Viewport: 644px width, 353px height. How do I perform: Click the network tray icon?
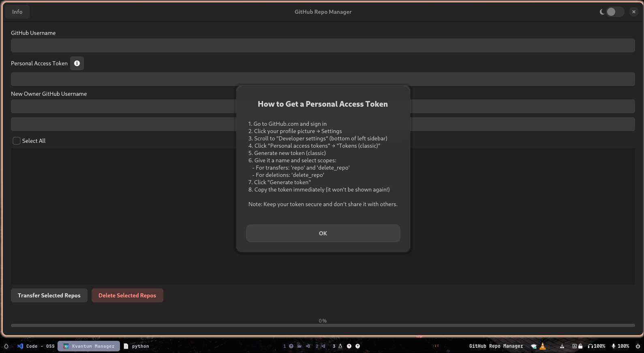[534, 346]
